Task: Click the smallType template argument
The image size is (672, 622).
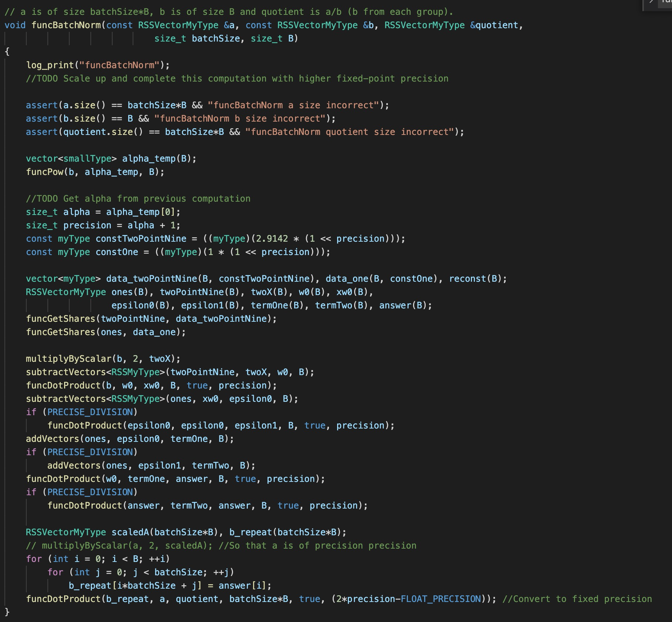Action: [x=87, y=159]
